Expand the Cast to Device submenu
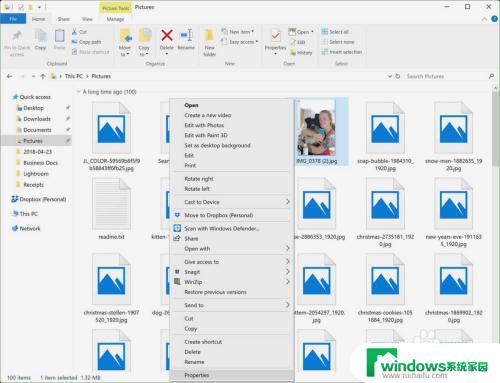The width and height of the screenshot is (500, 383). click(287, 202)
